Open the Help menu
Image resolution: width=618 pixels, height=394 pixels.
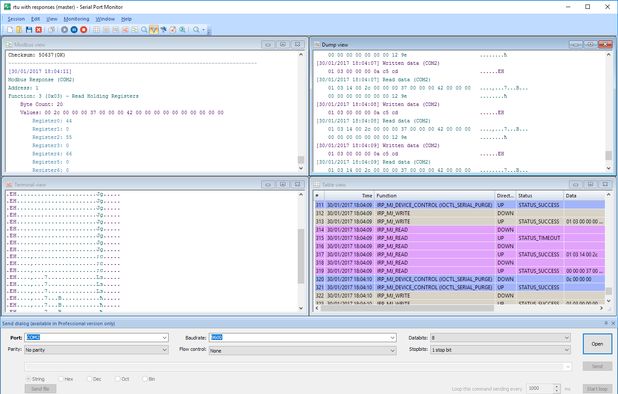[126, 19]
